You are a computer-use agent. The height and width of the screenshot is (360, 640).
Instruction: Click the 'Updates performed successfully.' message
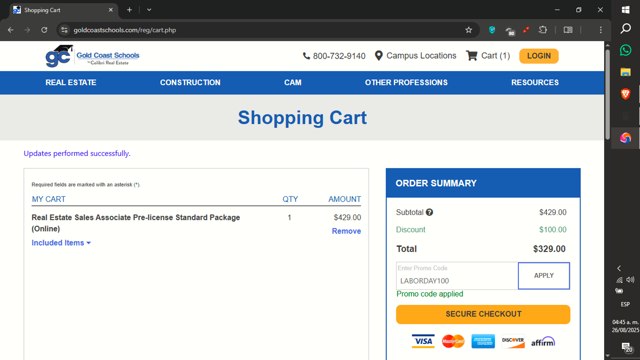click(77, 153)
